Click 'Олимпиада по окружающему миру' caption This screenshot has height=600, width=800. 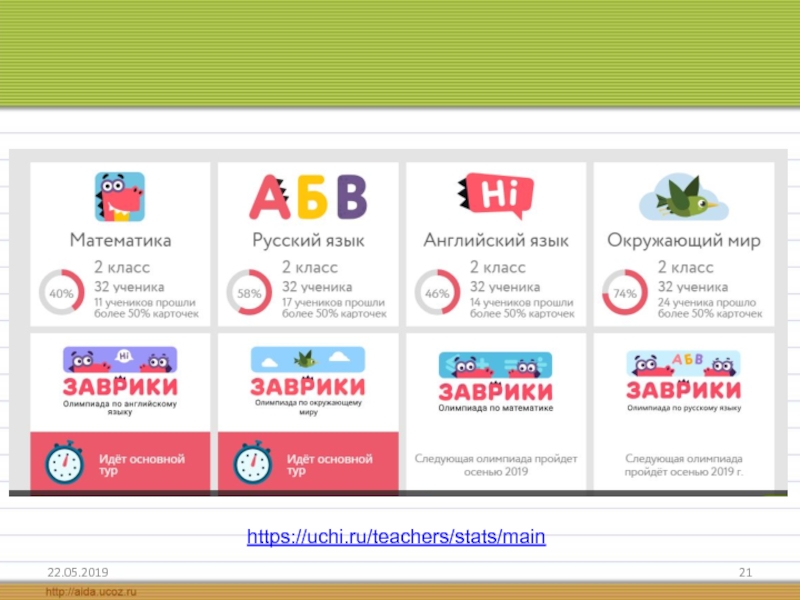pos(308,407)
